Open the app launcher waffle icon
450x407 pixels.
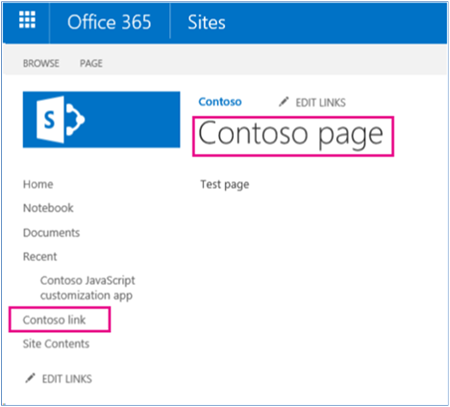(x=27, y=20)
